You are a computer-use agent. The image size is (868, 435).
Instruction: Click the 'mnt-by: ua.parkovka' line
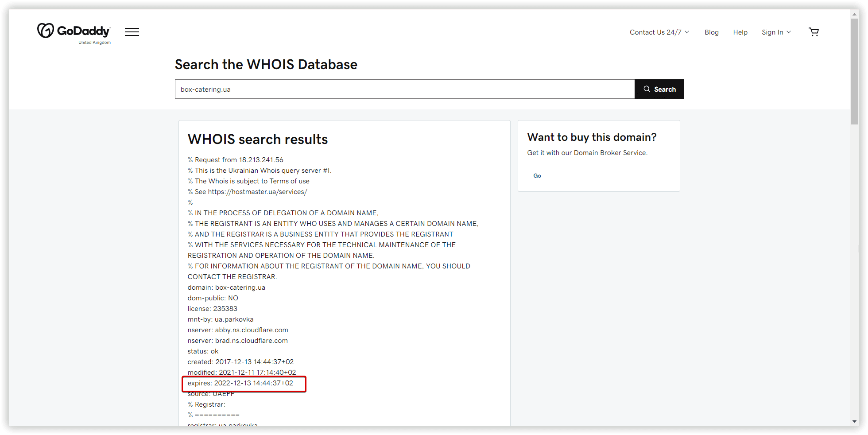(221, 319)
